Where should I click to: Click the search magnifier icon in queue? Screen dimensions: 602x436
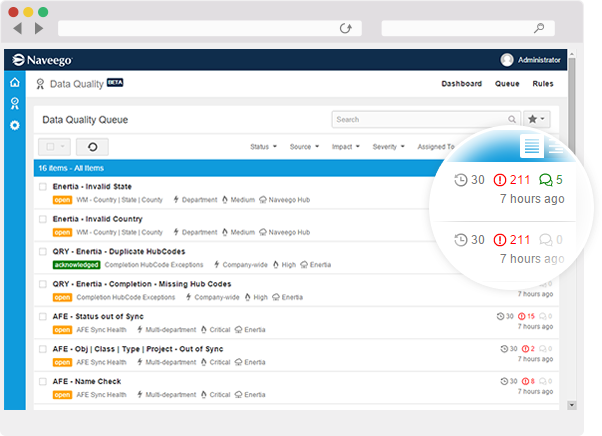pyautogui.click(x=512, y=119)
